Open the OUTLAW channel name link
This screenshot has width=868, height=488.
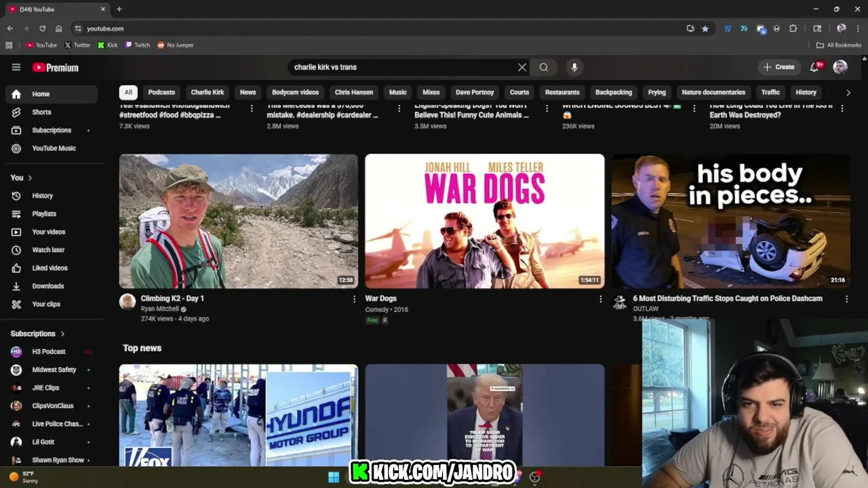(x=646, y=308)
